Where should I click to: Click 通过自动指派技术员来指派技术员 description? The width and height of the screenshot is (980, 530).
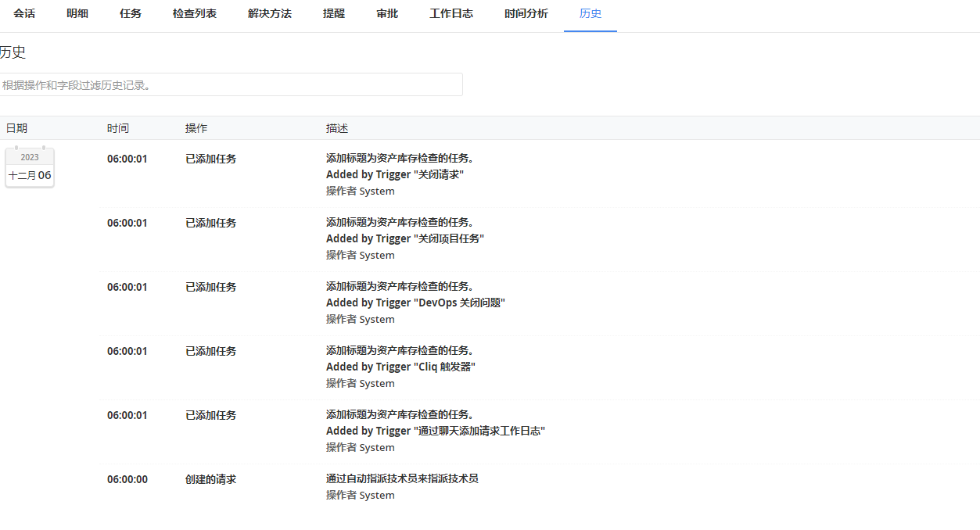tap(402, 478)
